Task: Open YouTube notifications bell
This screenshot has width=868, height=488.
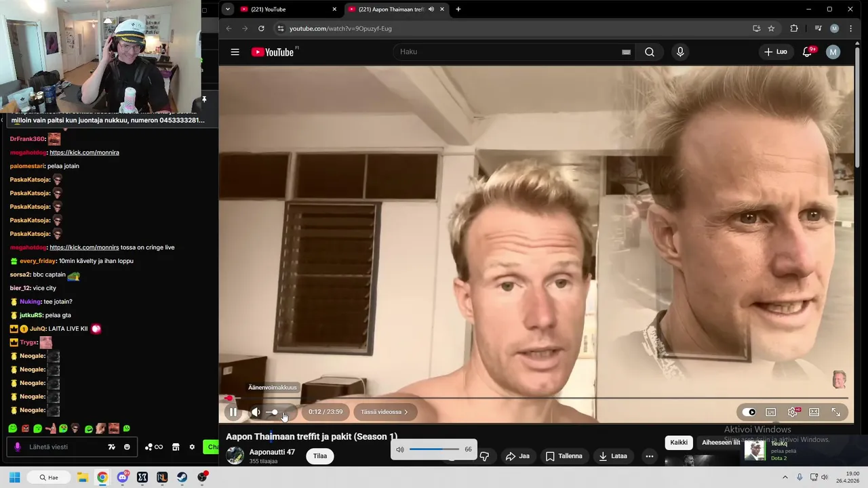Action: (x=807, y=52)
